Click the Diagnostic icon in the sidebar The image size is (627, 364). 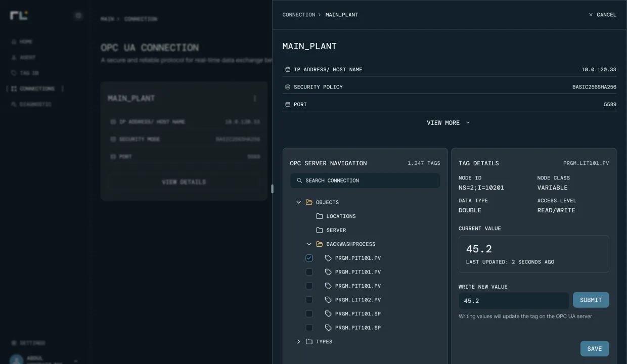click(14, 104)
